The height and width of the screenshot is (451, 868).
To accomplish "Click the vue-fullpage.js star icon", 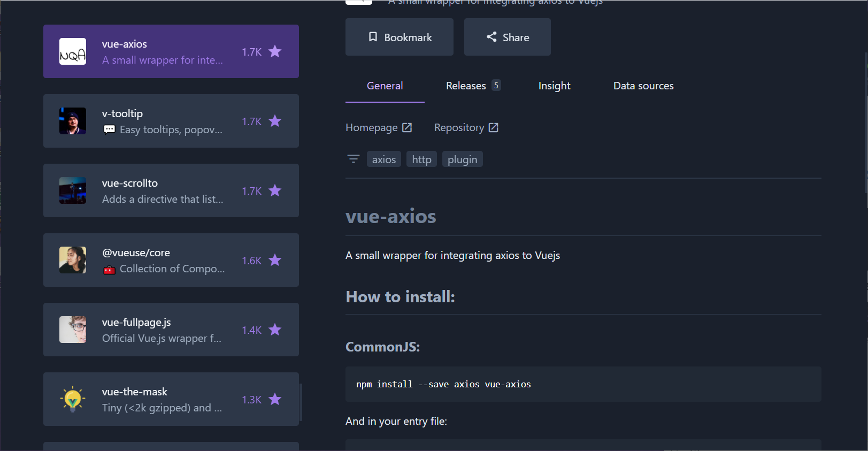I will (x=275, y=330).
